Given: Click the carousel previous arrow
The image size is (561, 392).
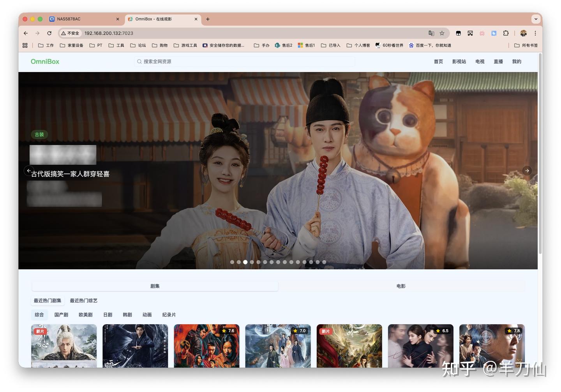Looking at the screenshot, I should coord(28,171).
